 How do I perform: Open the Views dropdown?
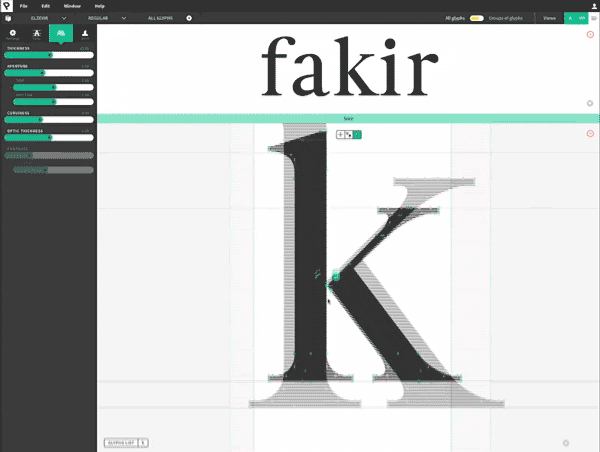click(549, 18)
